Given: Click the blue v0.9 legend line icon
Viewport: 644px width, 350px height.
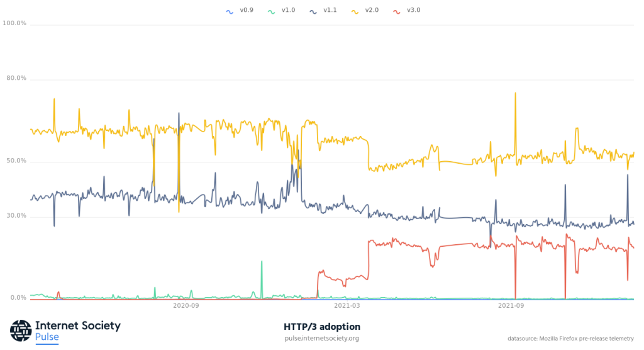Looking at the screenshot, I should coord(230,11).
